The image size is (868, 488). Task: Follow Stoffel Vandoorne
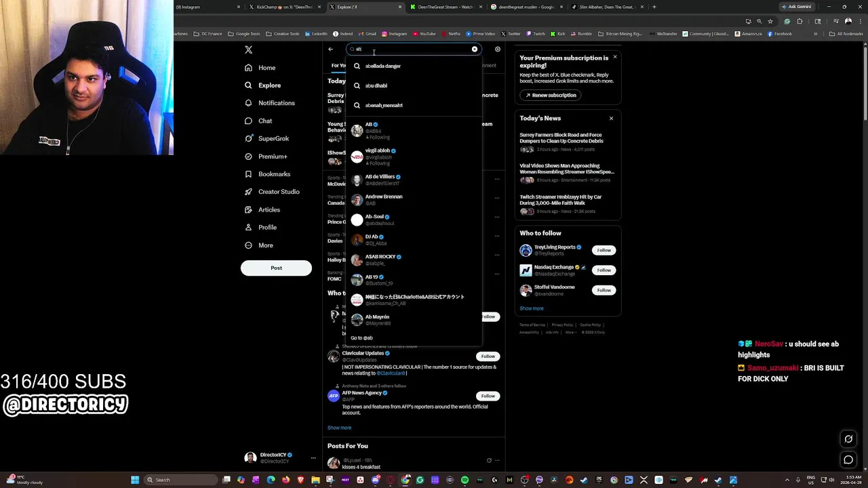[x=604, y=290]
